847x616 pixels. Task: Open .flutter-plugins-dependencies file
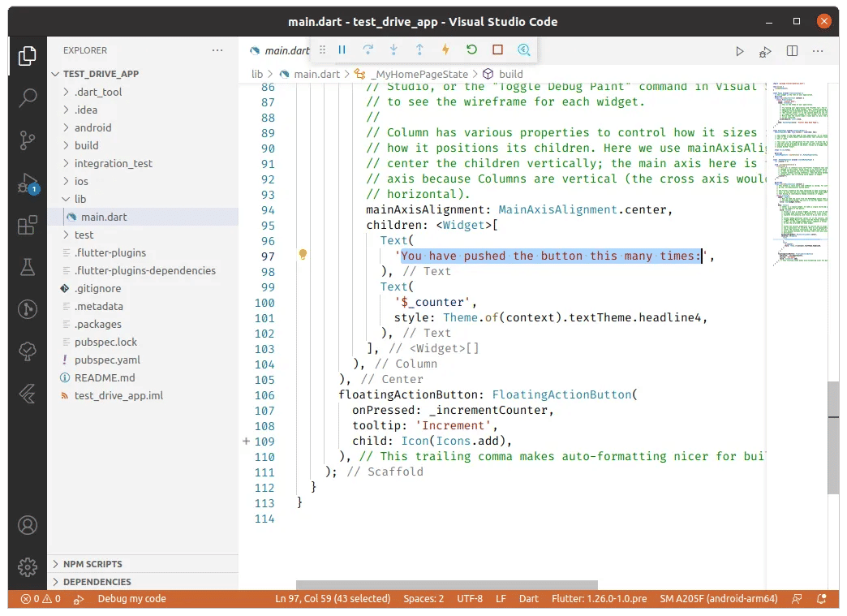coord(143,271)
